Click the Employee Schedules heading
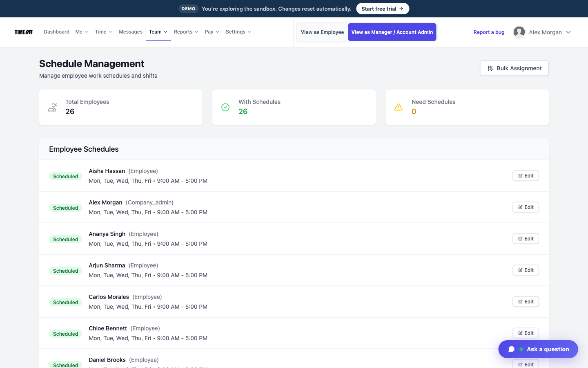588x368 pixels. point(84,149)
